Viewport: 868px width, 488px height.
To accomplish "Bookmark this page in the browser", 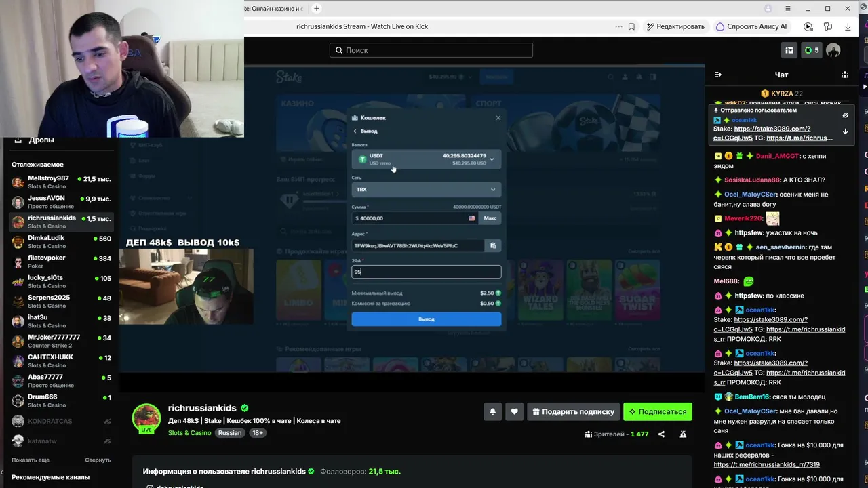I will (x=631, y=26).
